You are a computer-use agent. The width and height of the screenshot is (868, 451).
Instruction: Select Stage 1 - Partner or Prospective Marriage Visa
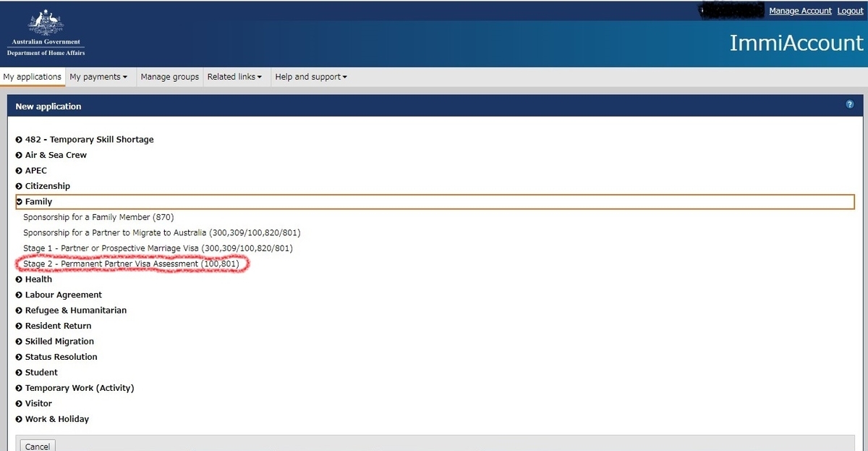(158, 248)
